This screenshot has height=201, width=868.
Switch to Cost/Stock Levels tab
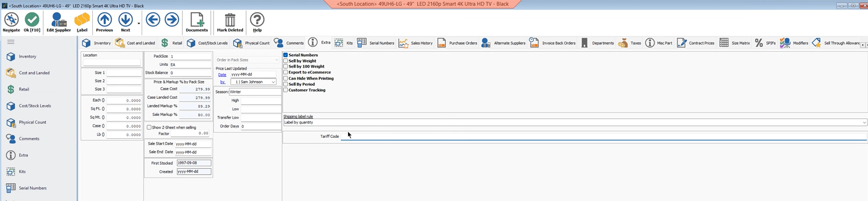tap(207, 43)
